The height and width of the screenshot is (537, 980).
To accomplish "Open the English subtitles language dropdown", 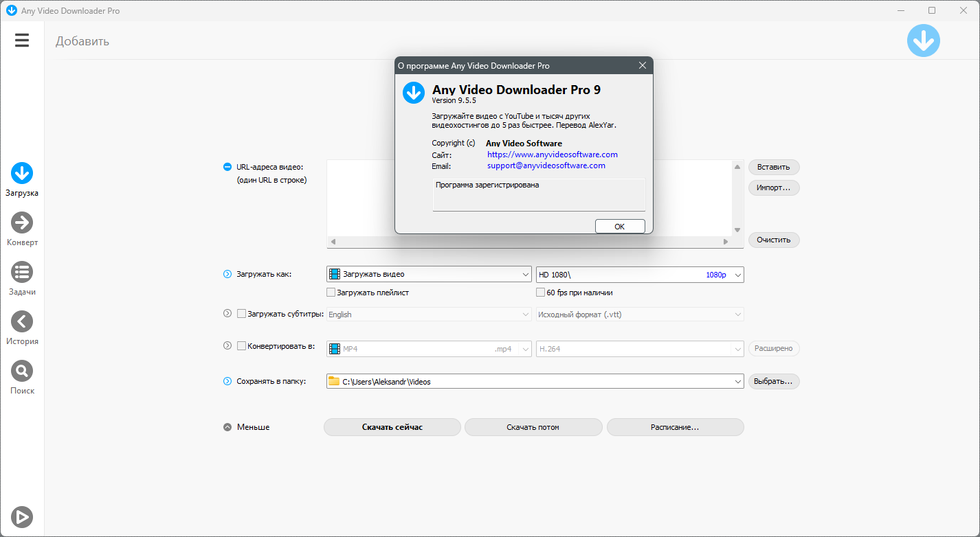I will tap(429, 315).
